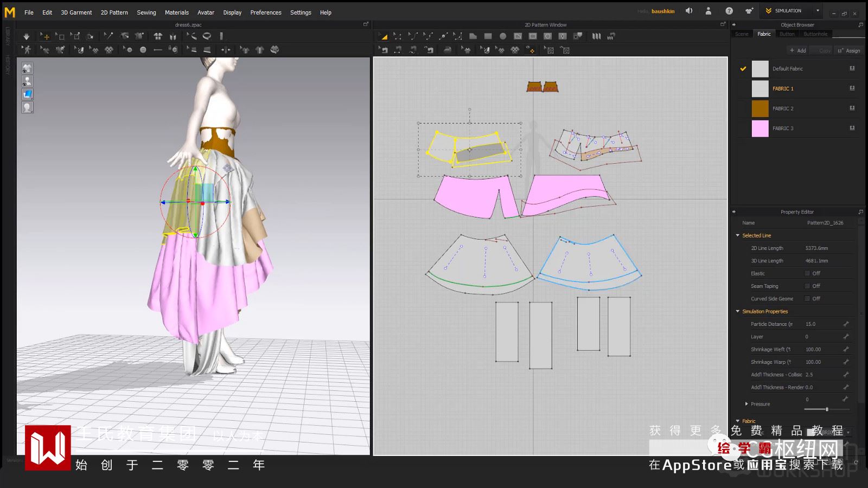Enable the Seam Taping checkbox
The width and height of the screenshot is (868, 488).
[x=807, y=286]
